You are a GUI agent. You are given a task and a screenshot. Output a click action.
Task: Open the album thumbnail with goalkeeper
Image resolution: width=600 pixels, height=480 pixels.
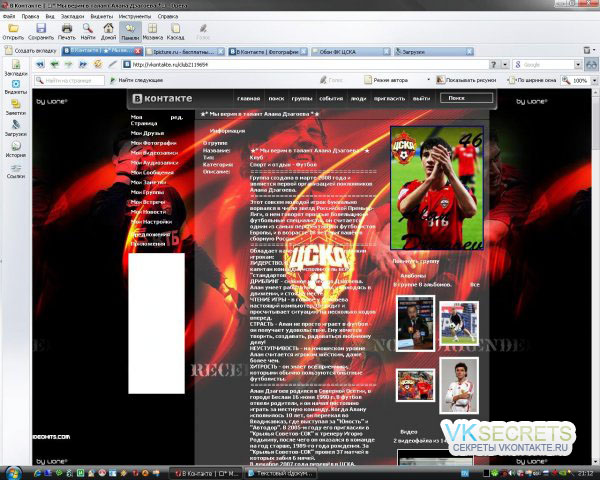(x=458, y=323)
